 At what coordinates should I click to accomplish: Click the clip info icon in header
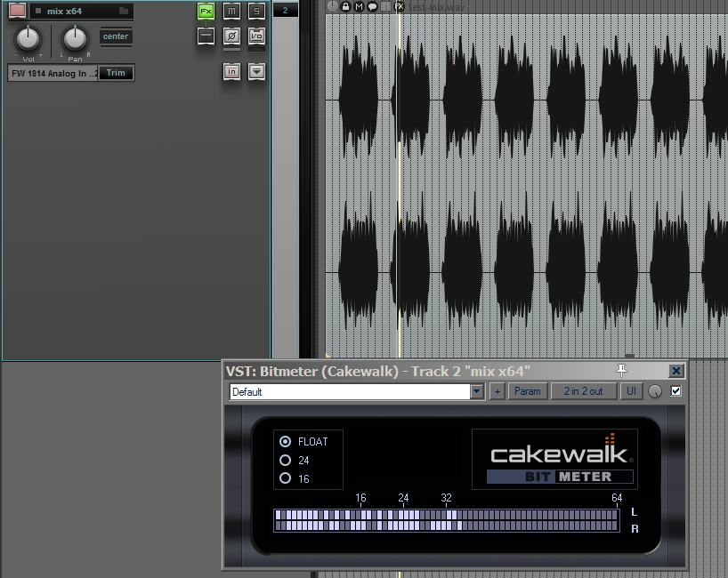385,6
